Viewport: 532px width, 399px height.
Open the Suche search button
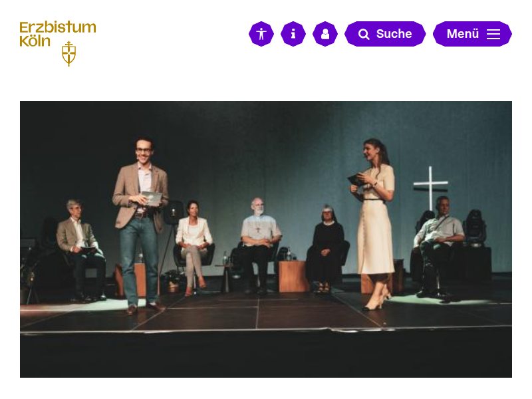coord(385,34)
